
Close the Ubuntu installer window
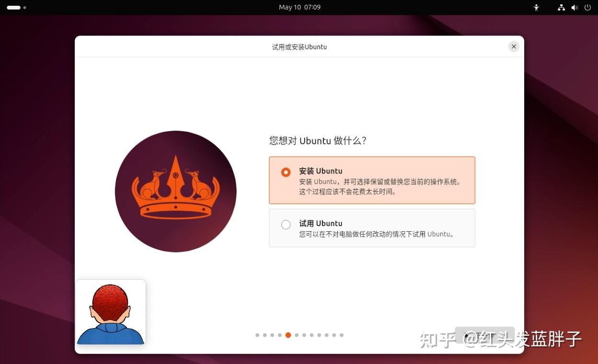514,46
